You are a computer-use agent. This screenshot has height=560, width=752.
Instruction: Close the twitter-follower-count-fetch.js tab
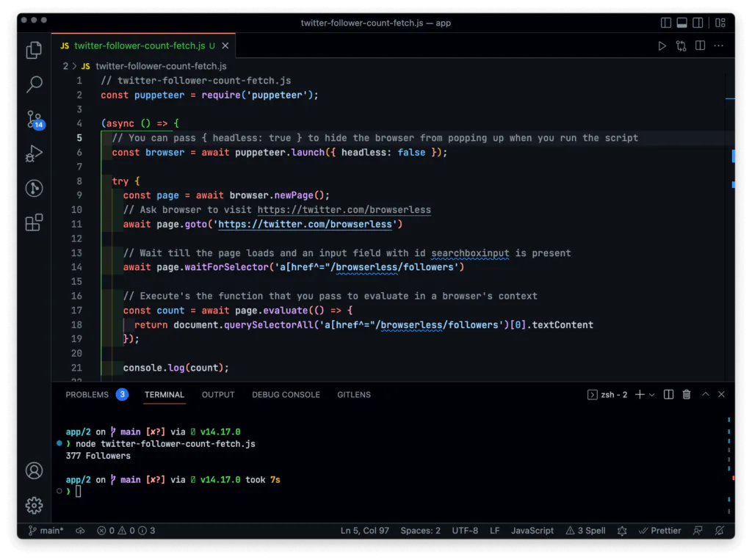click(x=225, y=46)
